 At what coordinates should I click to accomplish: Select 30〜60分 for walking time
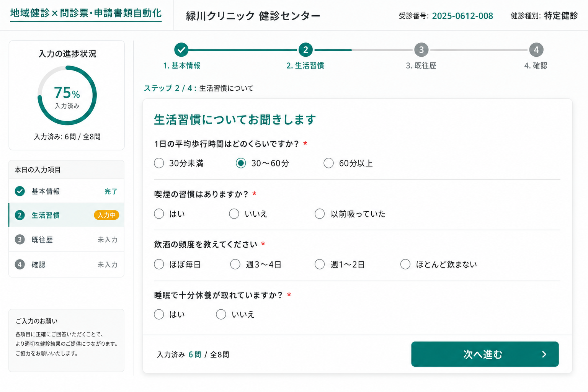(x=241, y=163)
